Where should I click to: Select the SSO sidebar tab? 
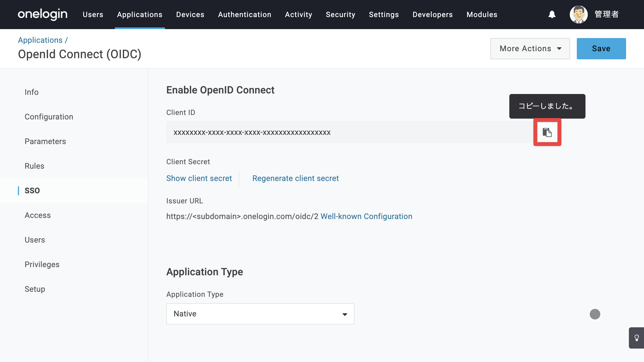tap(32, 191)
